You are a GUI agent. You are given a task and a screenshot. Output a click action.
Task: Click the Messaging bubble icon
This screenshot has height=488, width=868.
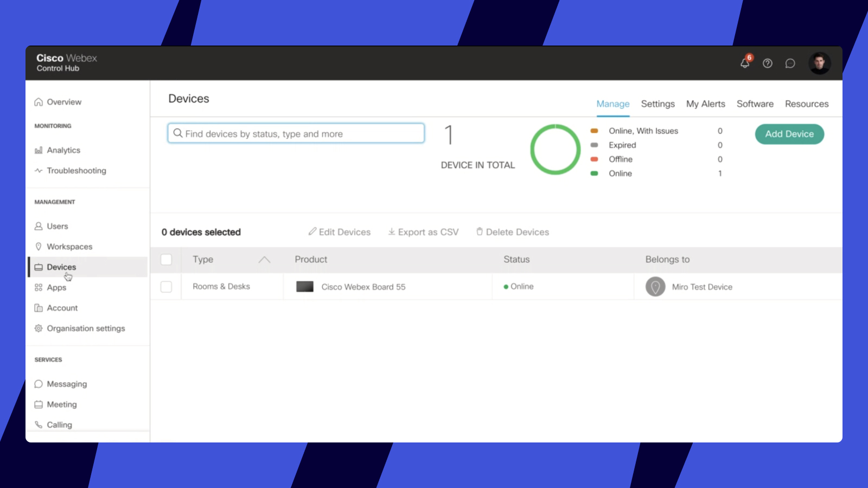click(39, 384)
